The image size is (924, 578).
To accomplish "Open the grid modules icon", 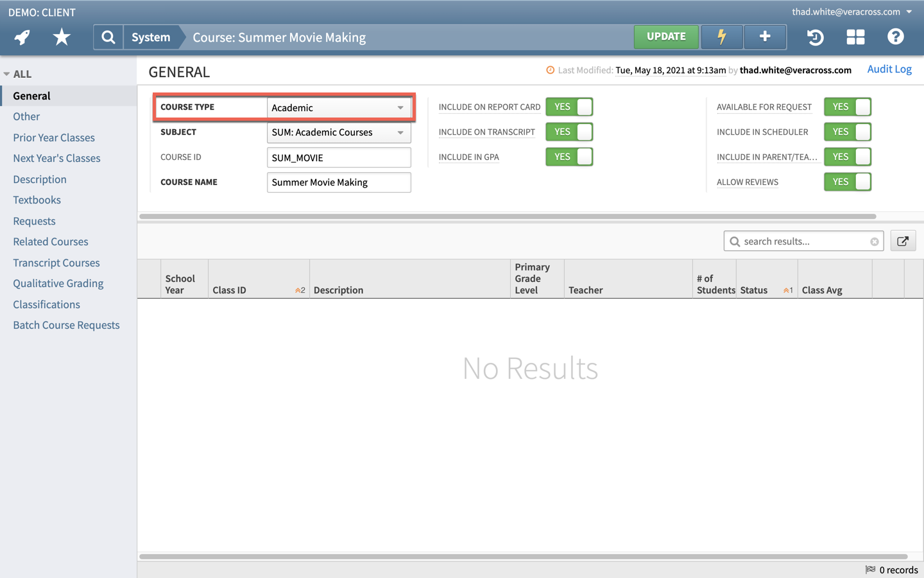I will point(855,37).
